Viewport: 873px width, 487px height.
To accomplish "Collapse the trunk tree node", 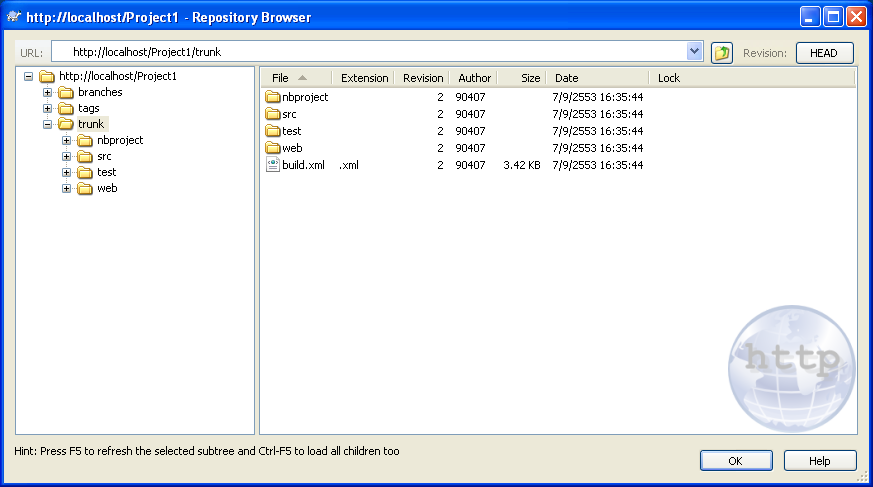I will 47,124.
